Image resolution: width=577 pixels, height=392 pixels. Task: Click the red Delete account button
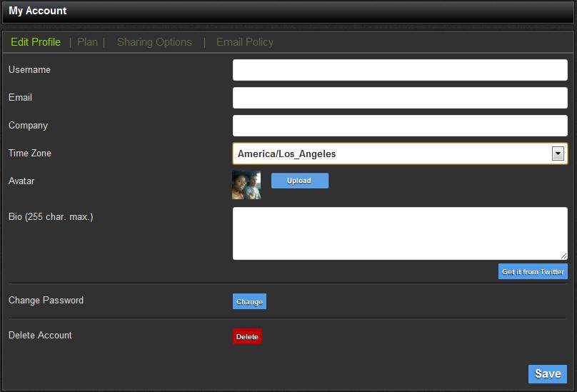pos(247,336)
